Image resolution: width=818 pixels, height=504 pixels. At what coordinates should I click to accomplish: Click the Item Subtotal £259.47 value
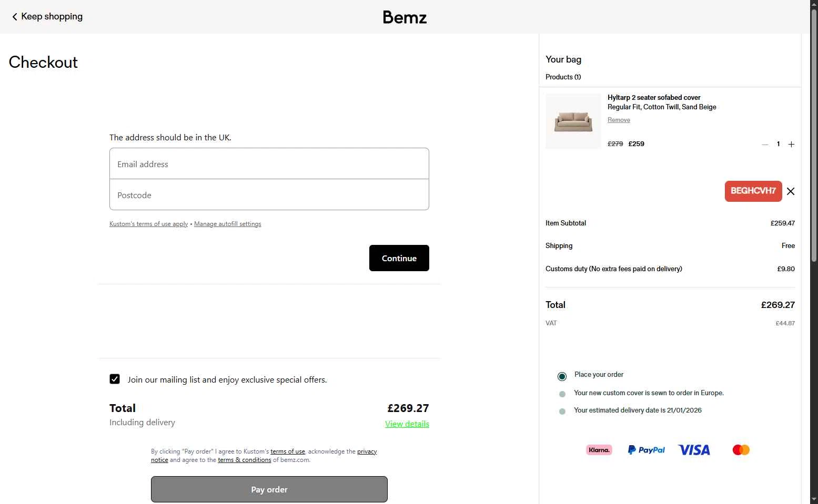783,223
